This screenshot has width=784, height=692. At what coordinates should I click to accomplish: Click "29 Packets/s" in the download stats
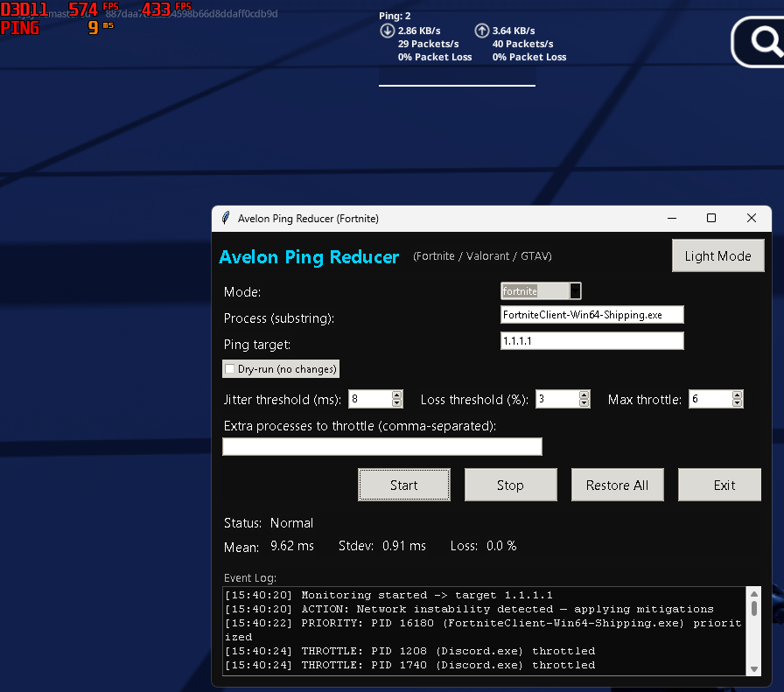(x=428, y=44)
